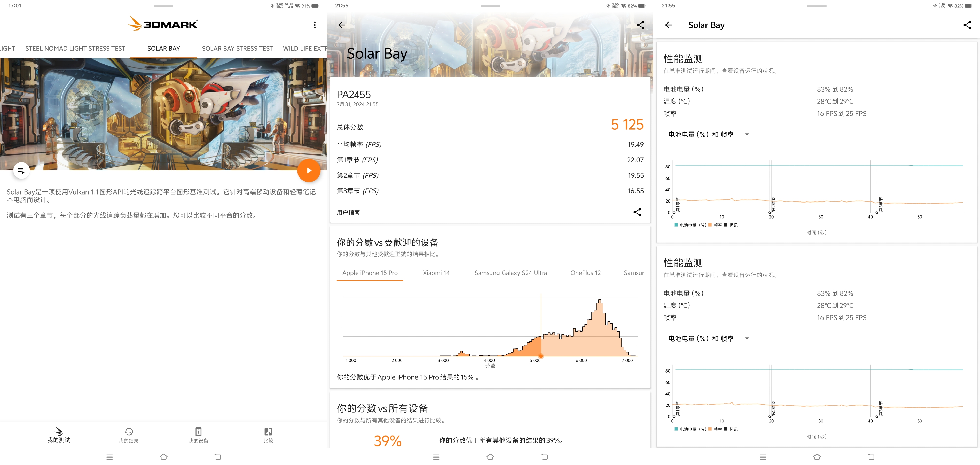Share result from the header image
The height and width of the screenshot is (465, 980).
pos(641,25)
